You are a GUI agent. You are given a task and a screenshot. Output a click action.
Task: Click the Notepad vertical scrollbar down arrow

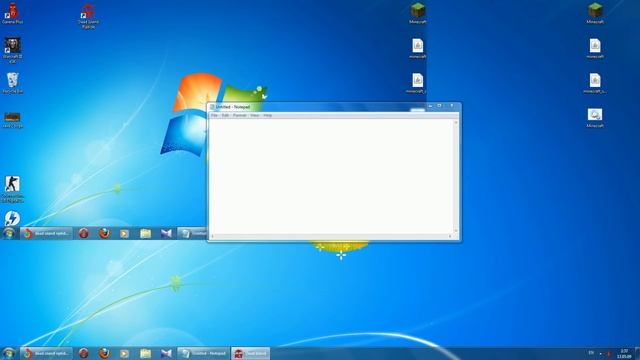[x=456, y=231]
